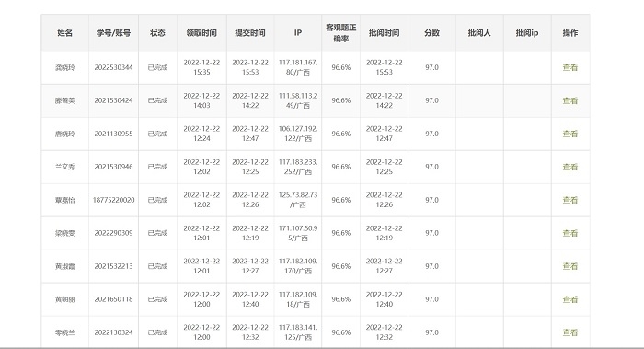Select the 客观题正确率 column header
Viewport: 644px width, 349px height.
pyautogui.click(x=341, y=33)
